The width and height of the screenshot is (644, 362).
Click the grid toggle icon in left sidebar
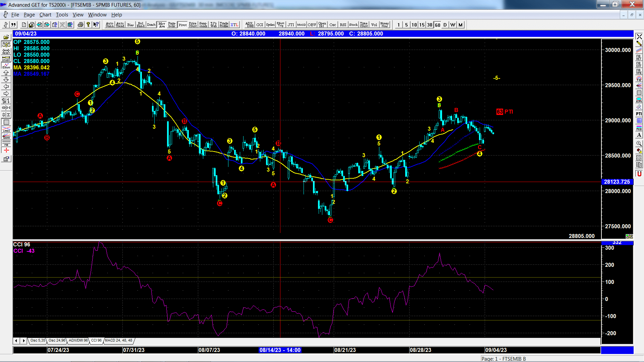pos(6,122)
